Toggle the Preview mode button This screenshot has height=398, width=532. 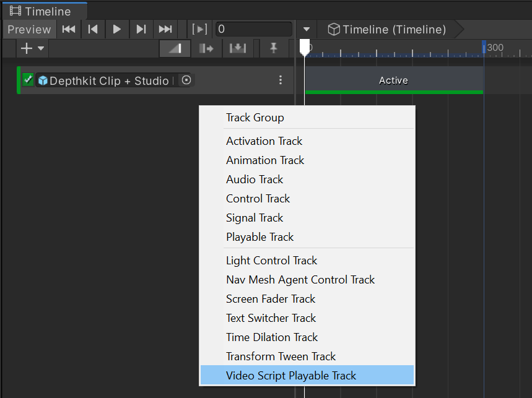(x=29, y=29)
